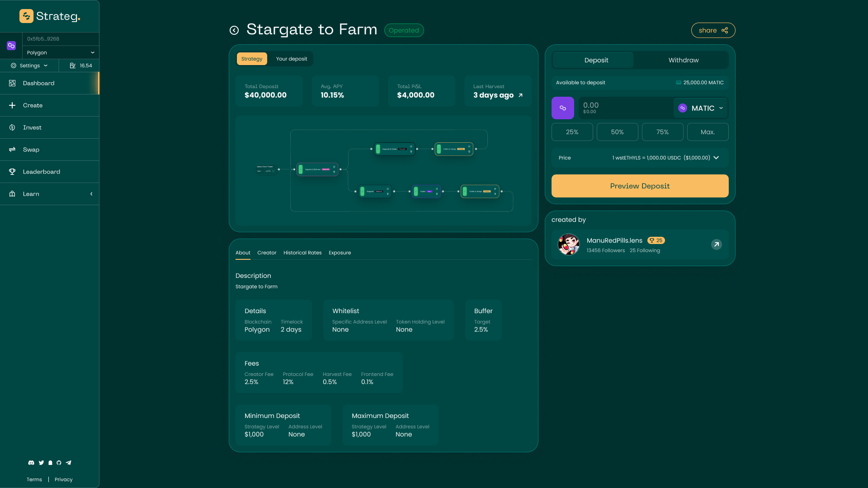This screenshot has width=868, height=488.
Task: Set deposit amount to 50%
Action: click(617, 132)
